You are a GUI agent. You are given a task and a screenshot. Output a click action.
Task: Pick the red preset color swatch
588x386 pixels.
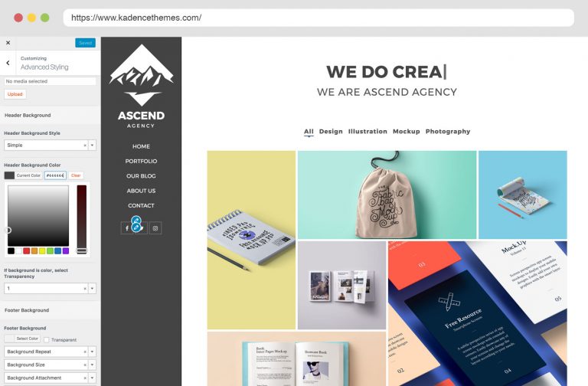coord(26,251)
